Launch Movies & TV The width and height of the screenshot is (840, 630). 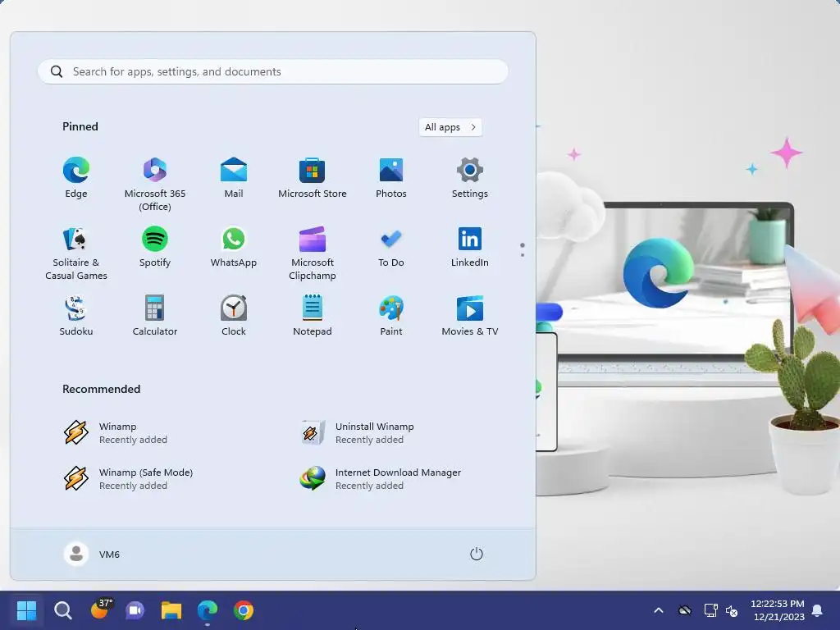click(x=470, y=316)
